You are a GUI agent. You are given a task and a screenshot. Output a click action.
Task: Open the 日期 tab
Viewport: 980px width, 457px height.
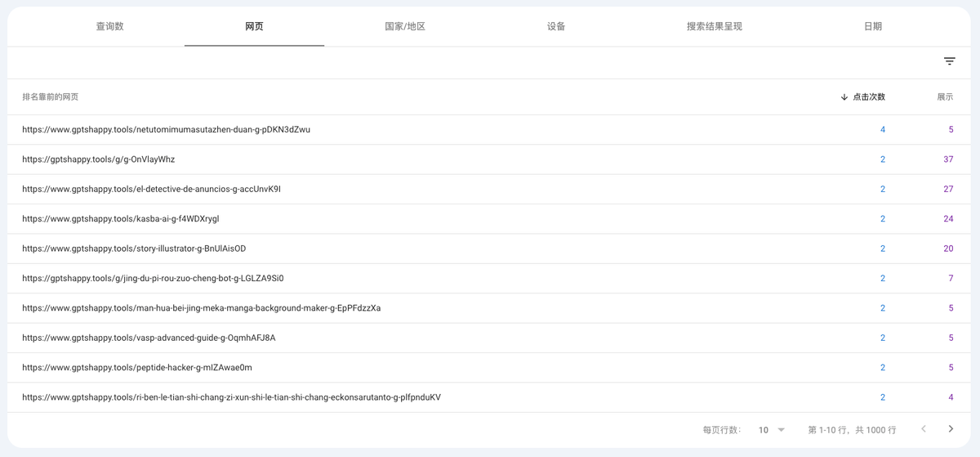click(873, 26)
